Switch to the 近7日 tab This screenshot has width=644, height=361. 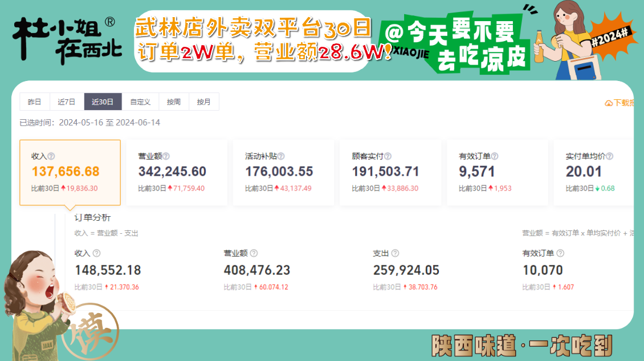click(66, 102)
